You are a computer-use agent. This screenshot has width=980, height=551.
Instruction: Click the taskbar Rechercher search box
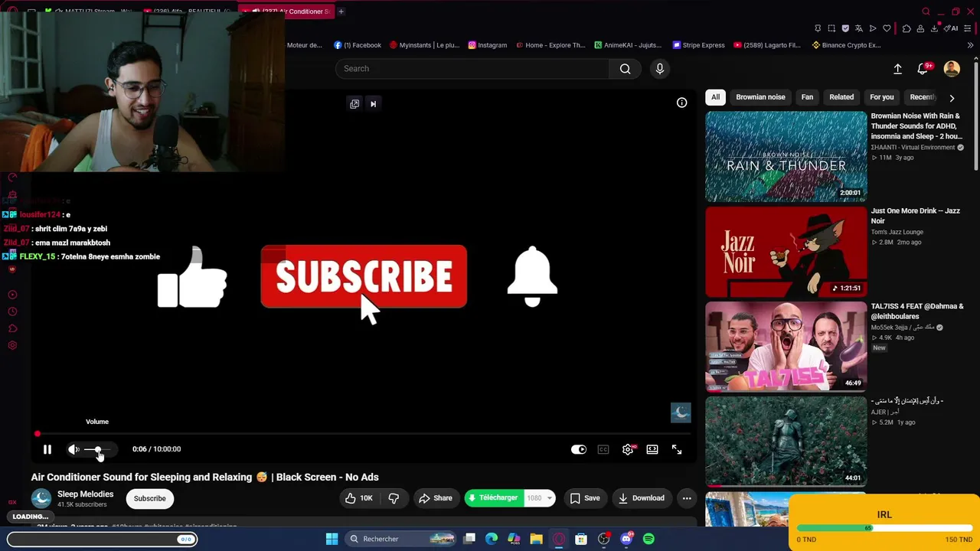401,539
